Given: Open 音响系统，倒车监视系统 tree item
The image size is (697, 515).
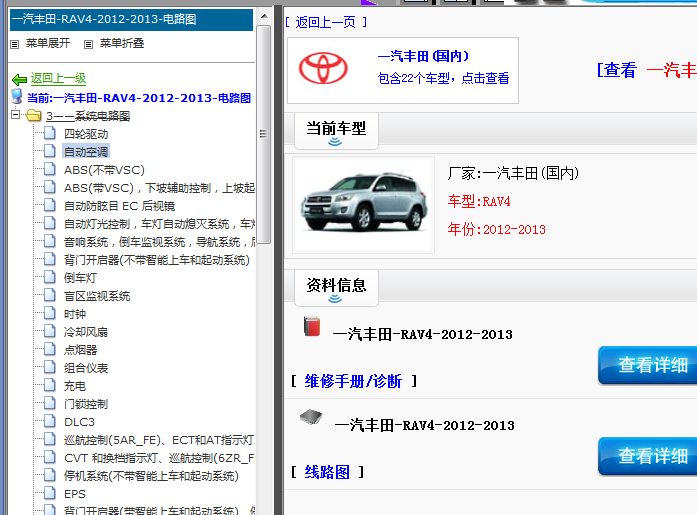Looking at the screenshot, I should click(x=159, y=242).
